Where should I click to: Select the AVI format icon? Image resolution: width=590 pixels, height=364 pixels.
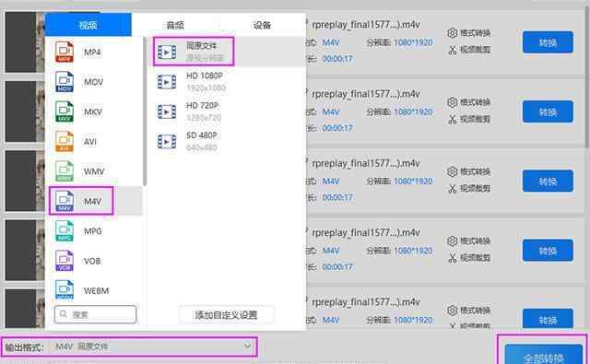(65, 141)
